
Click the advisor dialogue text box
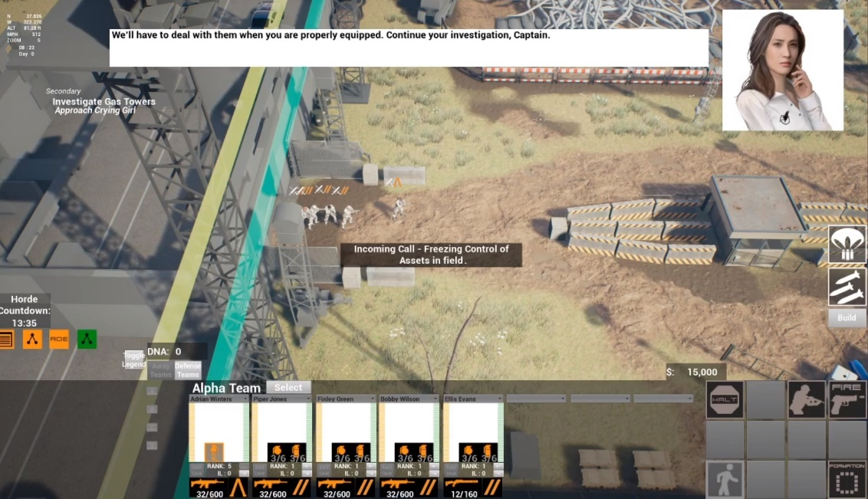(x=409, y=48)
